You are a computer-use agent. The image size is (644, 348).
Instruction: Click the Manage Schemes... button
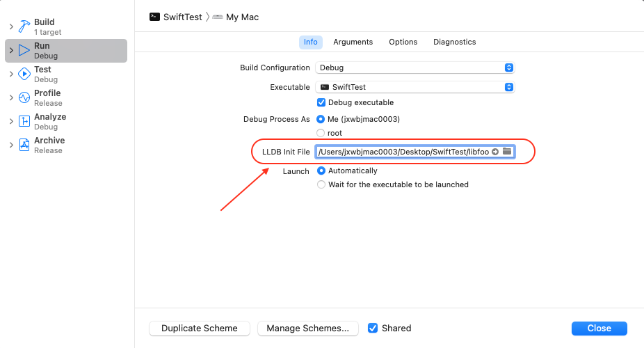307,329
